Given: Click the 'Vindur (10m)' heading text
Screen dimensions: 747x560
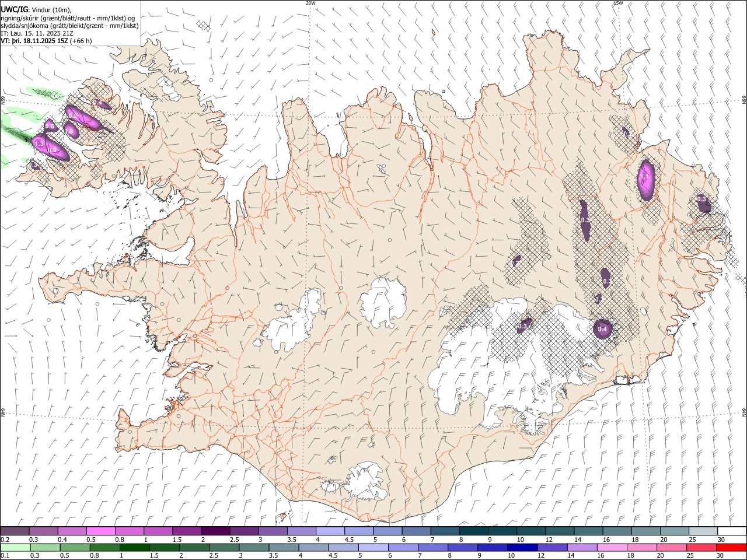Looking at the screenshot, I should point(51,10).
